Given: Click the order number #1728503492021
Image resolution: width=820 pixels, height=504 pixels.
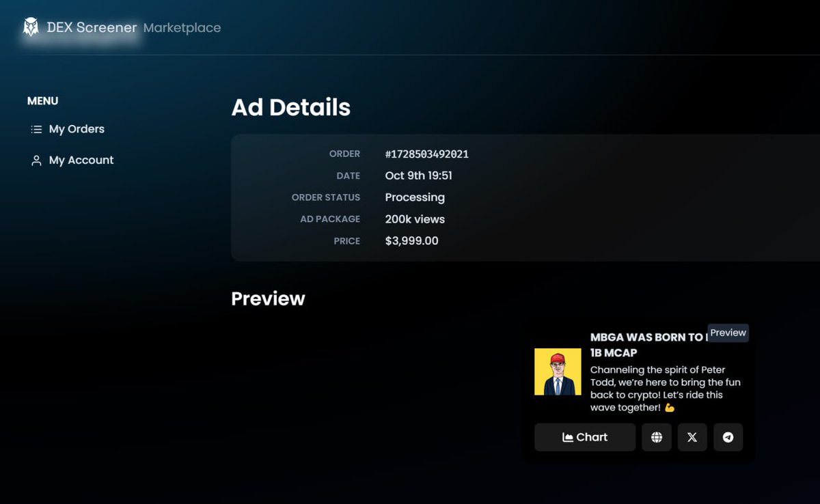Looking at the screenshot, I should [426, 154].
